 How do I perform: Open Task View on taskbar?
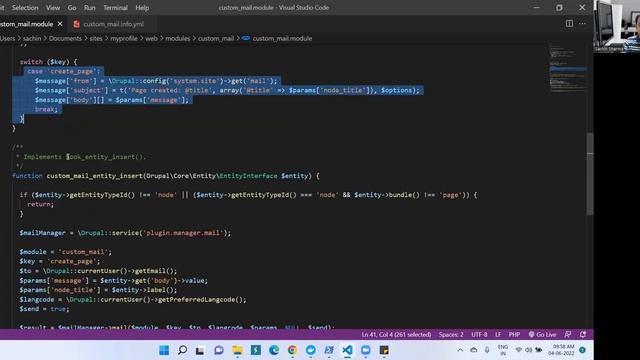200,350
